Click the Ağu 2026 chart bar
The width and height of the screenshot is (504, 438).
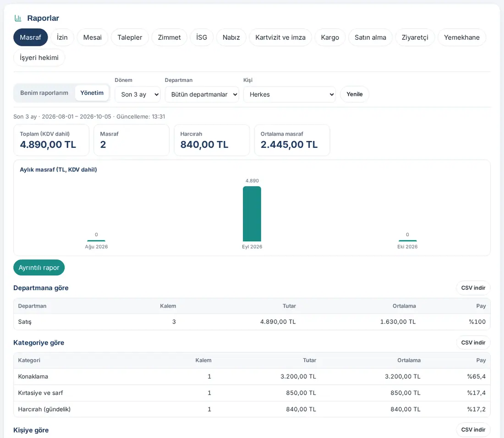pyautogui.click(x=96, y=241)
